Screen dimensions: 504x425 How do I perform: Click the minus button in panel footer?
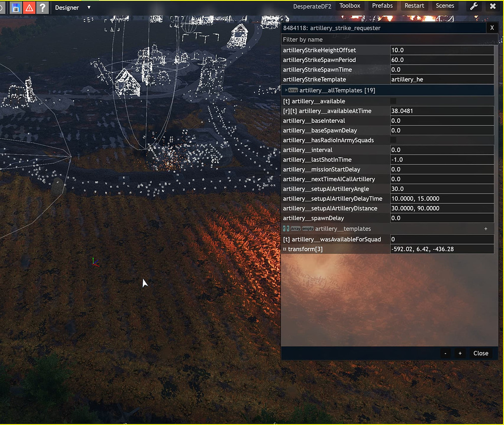[x=446, y=353]
